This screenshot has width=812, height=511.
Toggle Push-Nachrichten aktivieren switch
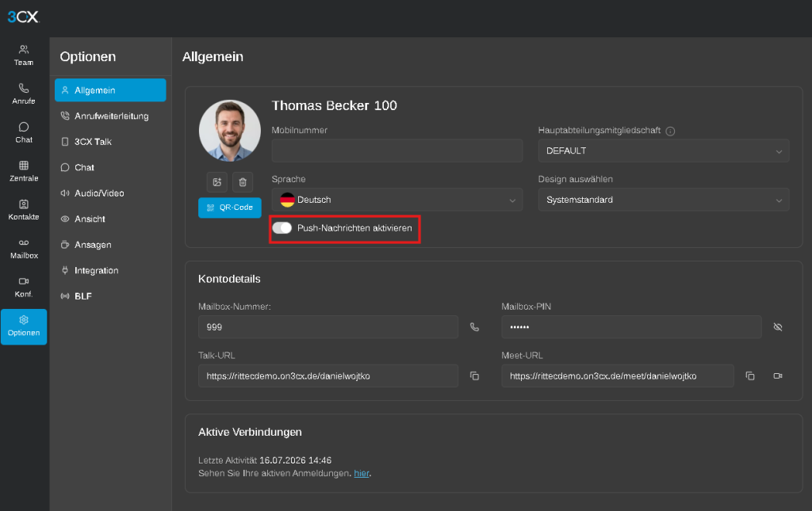(282, 228)
